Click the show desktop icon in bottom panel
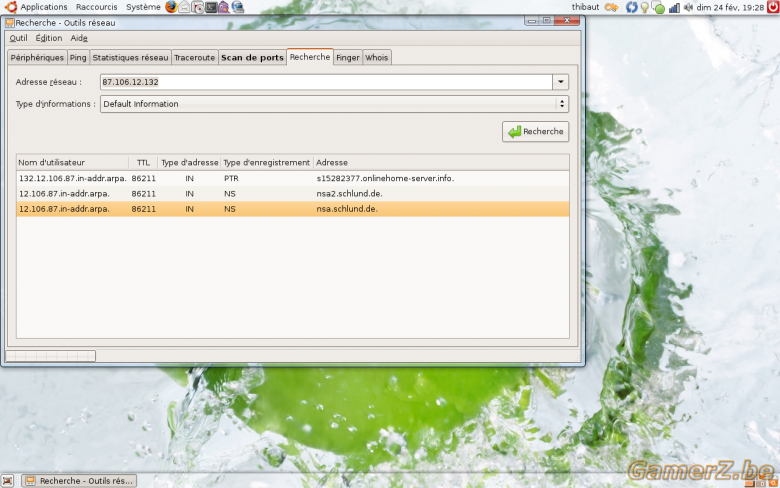 pyautogui.click(x=7, y=481)
